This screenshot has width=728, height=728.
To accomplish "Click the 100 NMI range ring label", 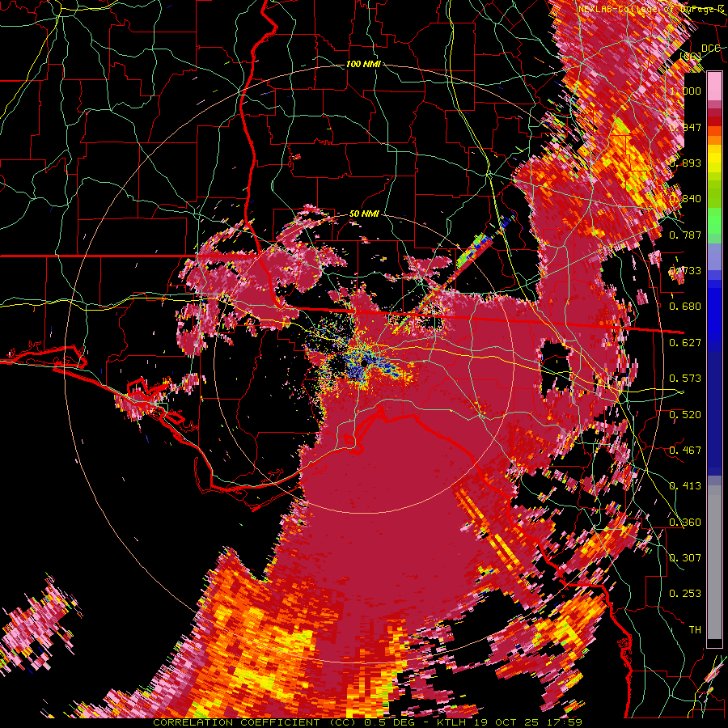I will (363, 64).
